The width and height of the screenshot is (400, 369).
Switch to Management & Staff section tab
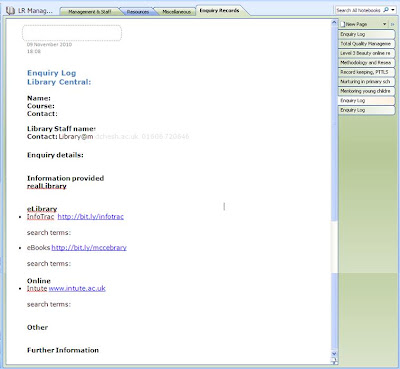(x=89, y=12)
